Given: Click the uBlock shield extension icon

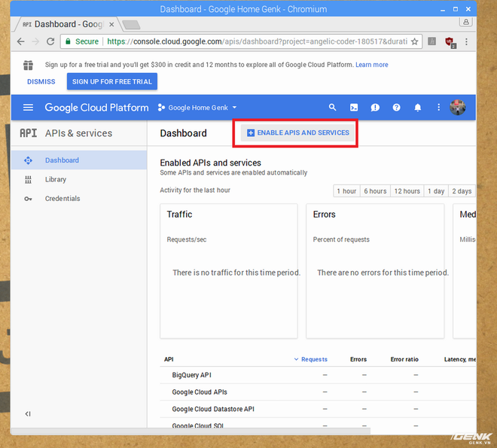Looking at the screenshot, I should [x=450, y=42].
